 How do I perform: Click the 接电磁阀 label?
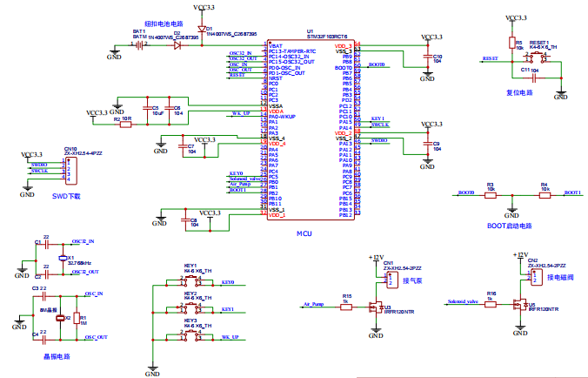560,277
